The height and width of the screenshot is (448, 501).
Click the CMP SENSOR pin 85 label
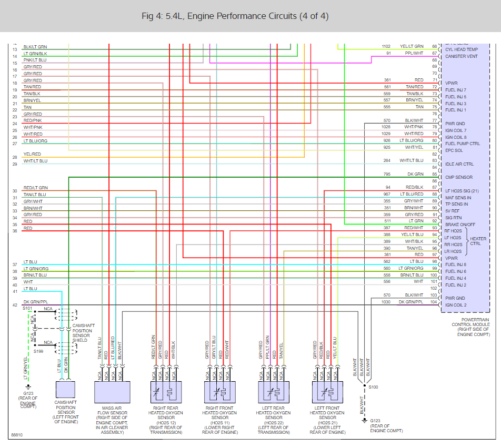pos(459,177)
